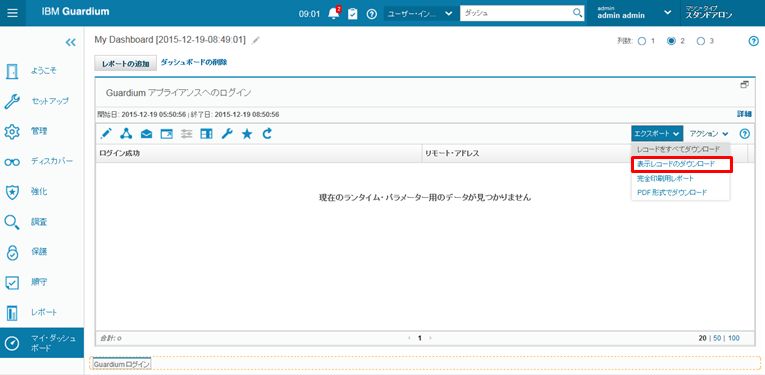The width and height of the screenshot is (765, 375).
Task: Show 100 rows per page
Action: pyautogui.click(x=733, y=337)
